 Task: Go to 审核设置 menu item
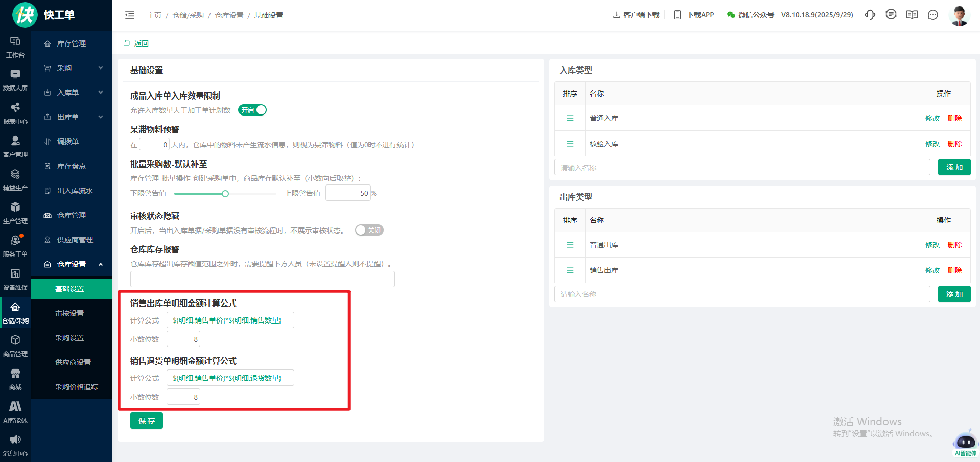pos(69,313)
